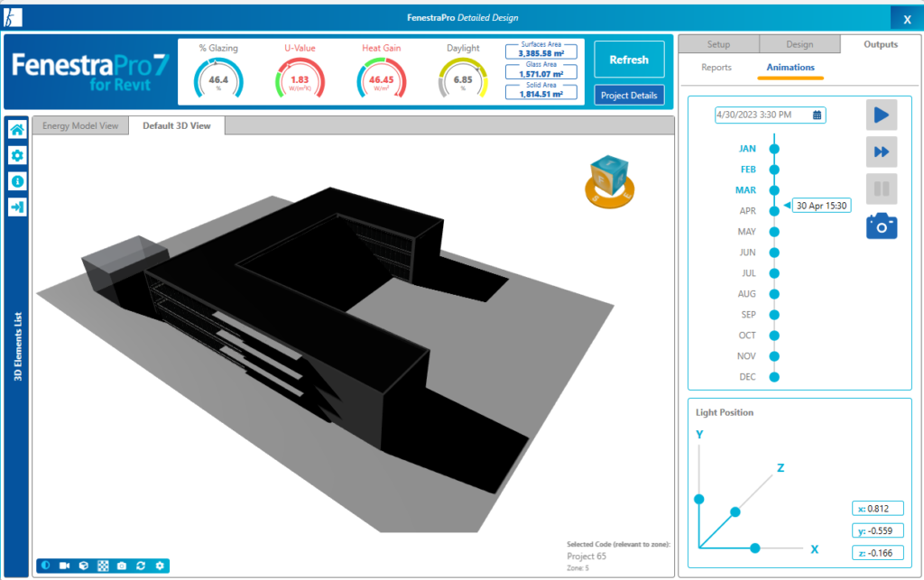Click the fast forward animation button

tap(882, 152)
